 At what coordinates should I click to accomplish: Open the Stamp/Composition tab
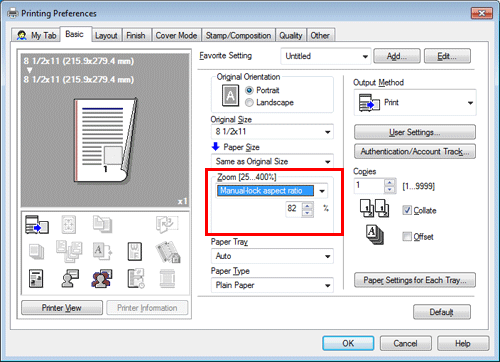coord(238,35)
